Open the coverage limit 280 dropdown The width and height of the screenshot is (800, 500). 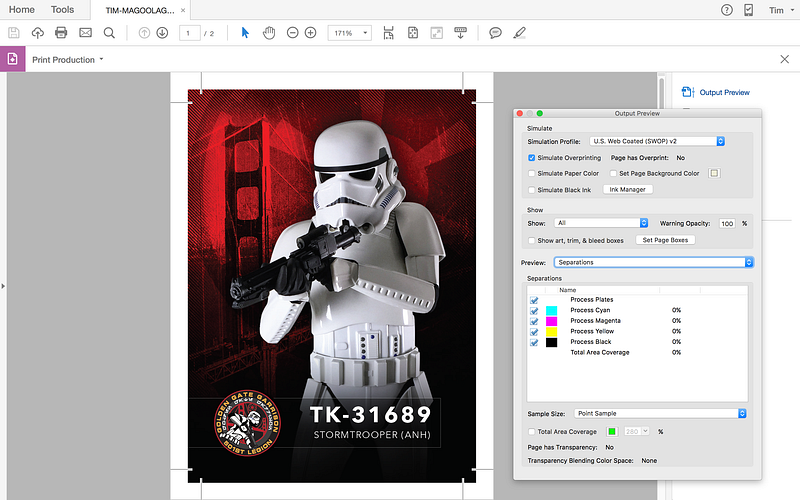[x=636, y=432]
